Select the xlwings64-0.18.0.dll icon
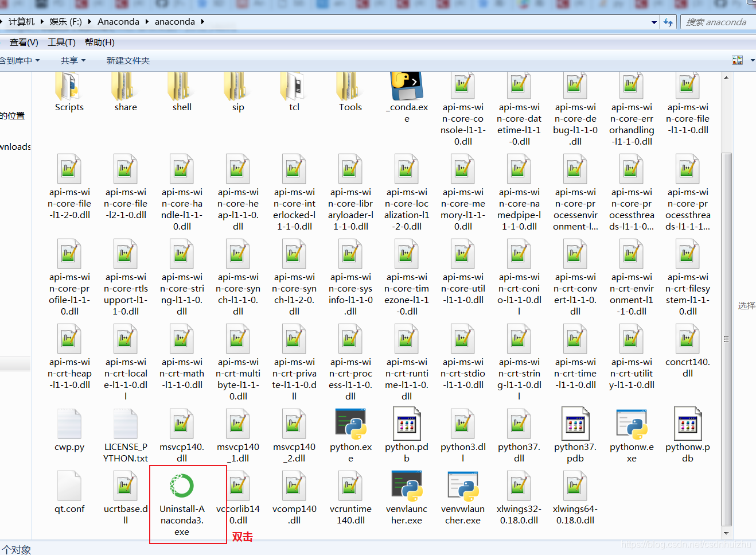 pos(575,486)
